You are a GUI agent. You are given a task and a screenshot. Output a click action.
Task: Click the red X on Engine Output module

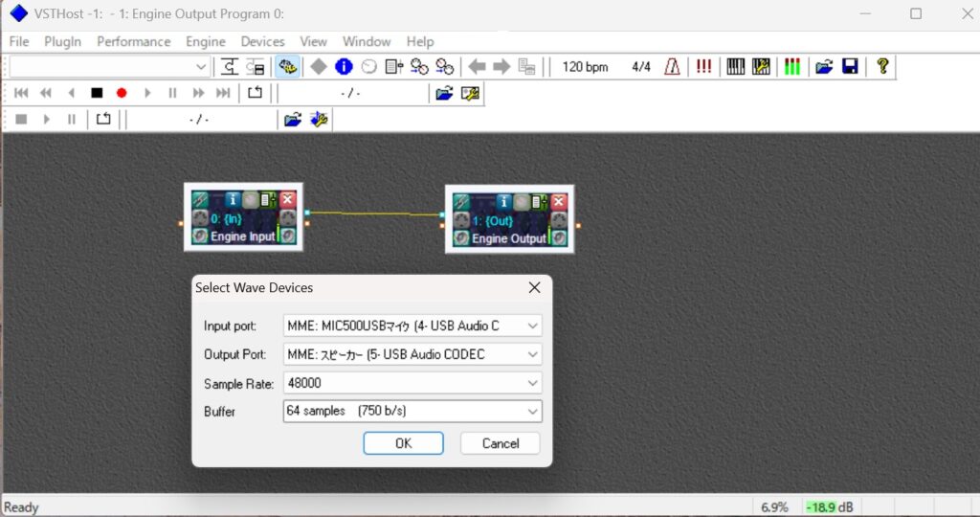pos(559,202)
